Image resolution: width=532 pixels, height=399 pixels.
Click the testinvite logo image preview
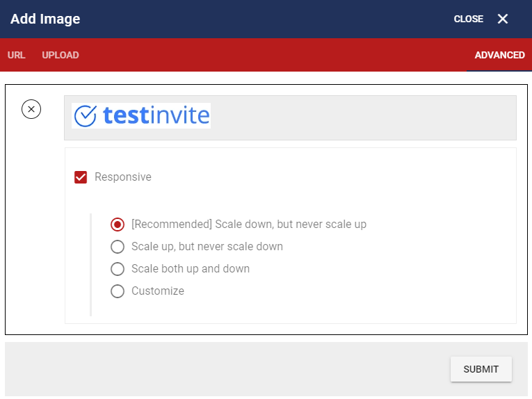point(141,115)
